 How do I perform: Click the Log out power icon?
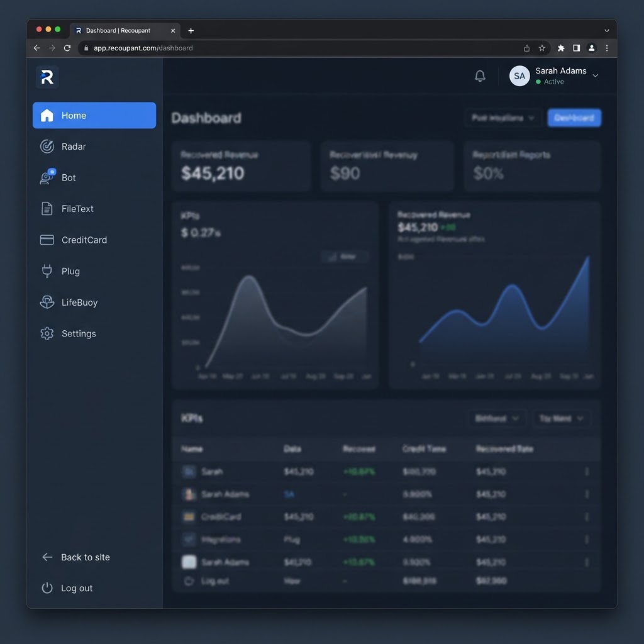[x=47, y=588]
